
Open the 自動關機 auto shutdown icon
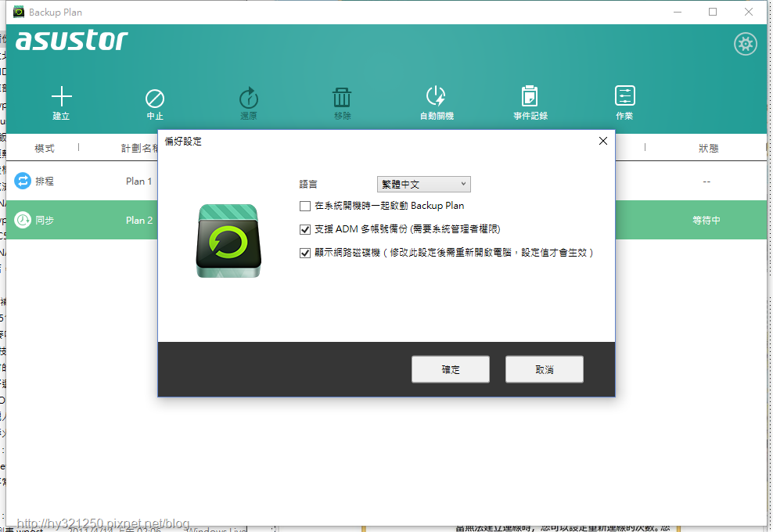pyautogui.click(x=436, y=96)
